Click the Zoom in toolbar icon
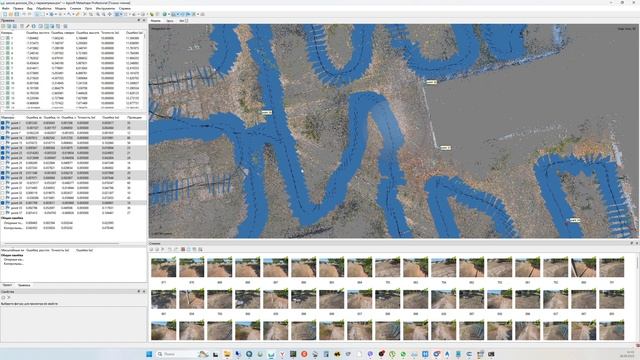The image size is (640, 360). [98, 14]
